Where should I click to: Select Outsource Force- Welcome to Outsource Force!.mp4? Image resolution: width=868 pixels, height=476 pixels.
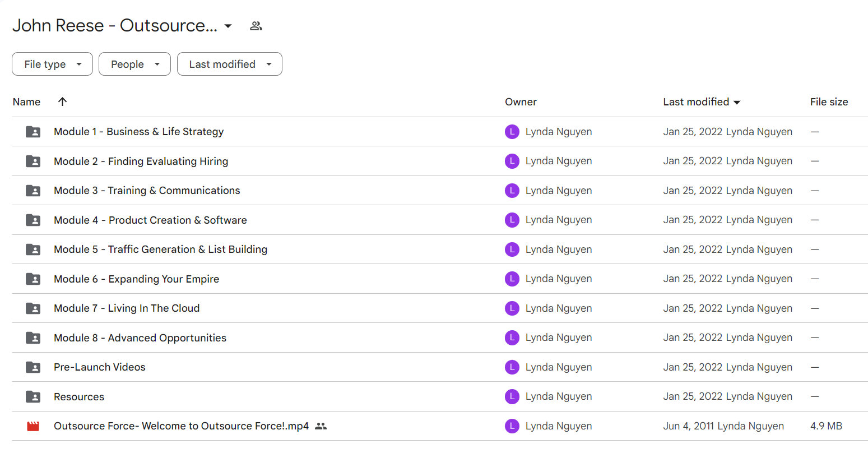[x=181, y=426]
